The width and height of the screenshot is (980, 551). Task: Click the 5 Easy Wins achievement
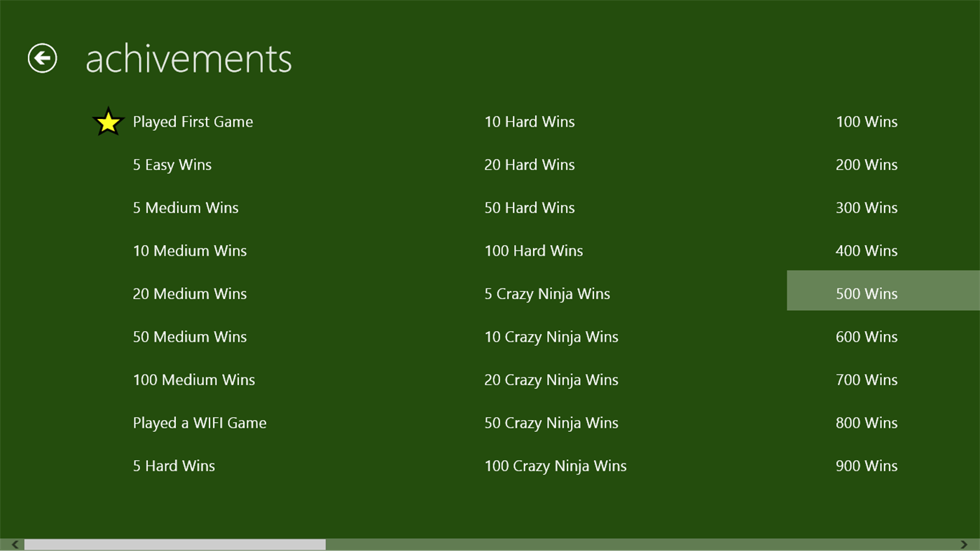[172, 165]
